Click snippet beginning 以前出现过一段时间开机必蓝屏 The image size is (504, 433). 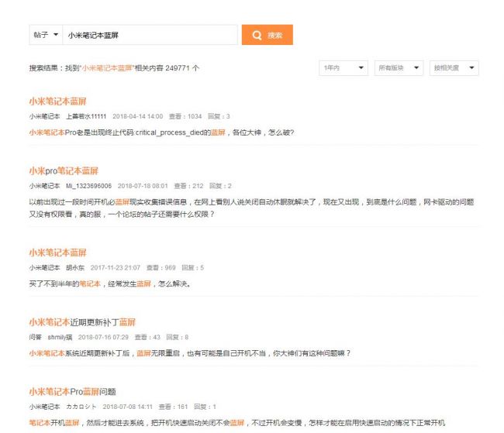tap(251, 208)
